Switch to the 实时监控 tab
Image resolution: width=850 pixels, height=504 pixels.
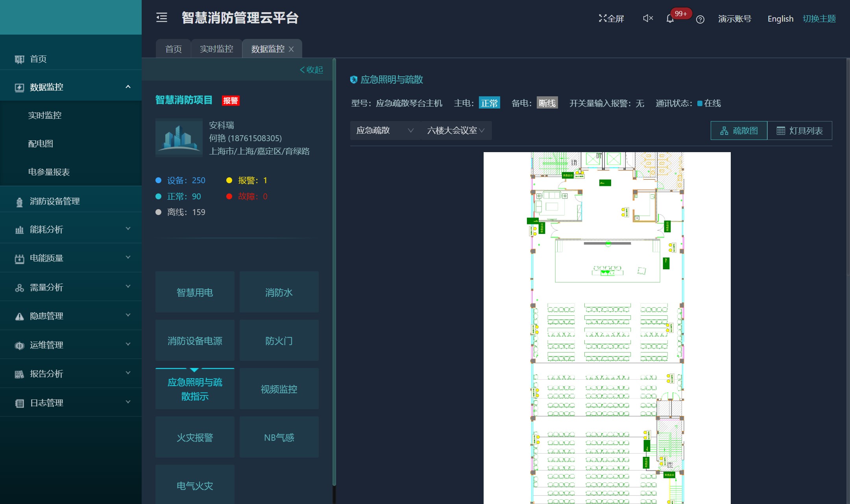(216, 49)
